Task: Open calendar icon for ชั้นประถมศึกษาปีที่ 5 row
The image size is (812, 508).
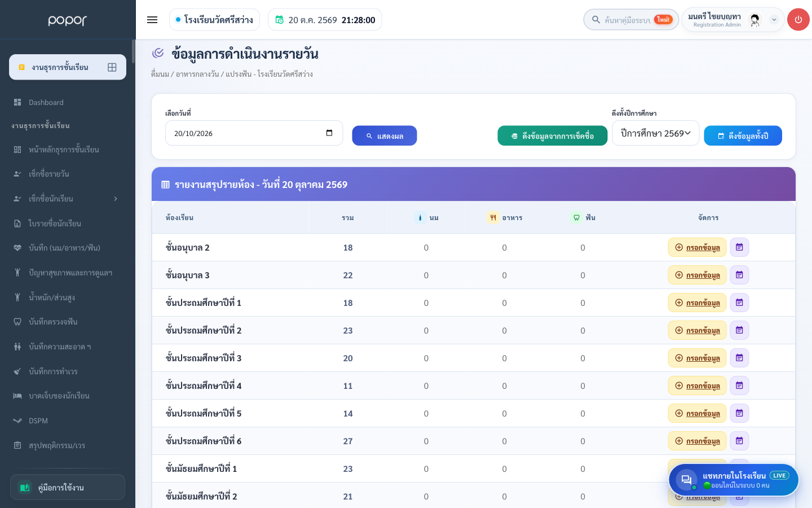Action: click(739, 413)
